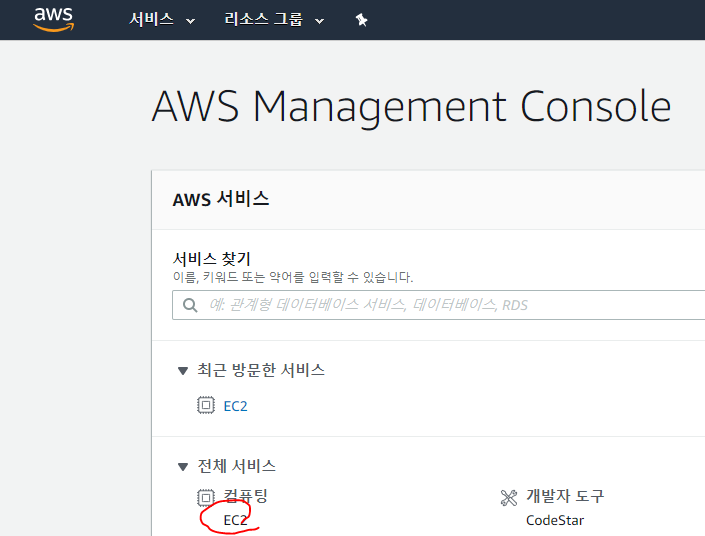Image resolution: width=705 pixels, height=536 pixels.
Task: Click the AWS Management Console heading
Action: tap(411, 107)
